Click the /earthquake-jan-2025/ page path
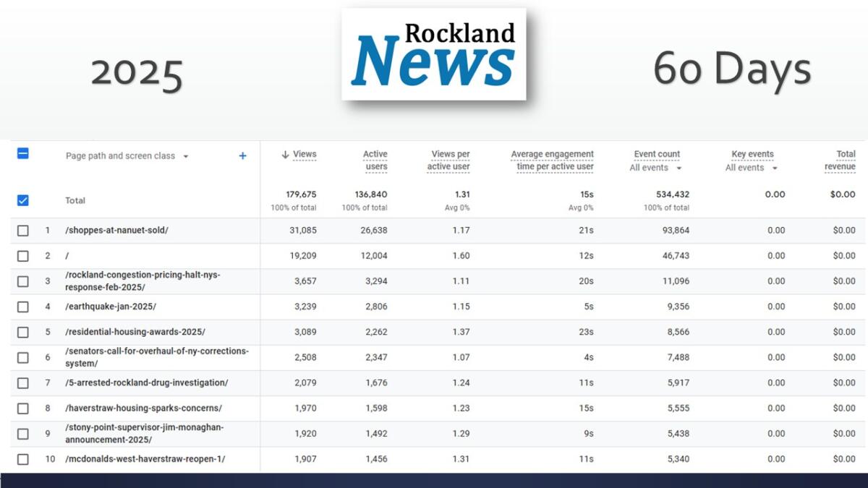The image size is (868, 488). (x=110, y=307)
